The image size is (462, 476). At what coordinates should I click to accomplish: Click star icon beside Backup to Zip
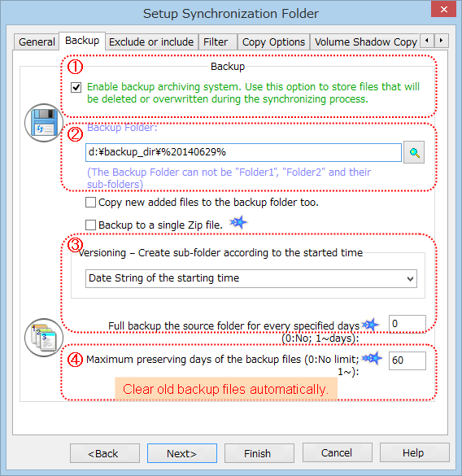click(x=238, y=222)
